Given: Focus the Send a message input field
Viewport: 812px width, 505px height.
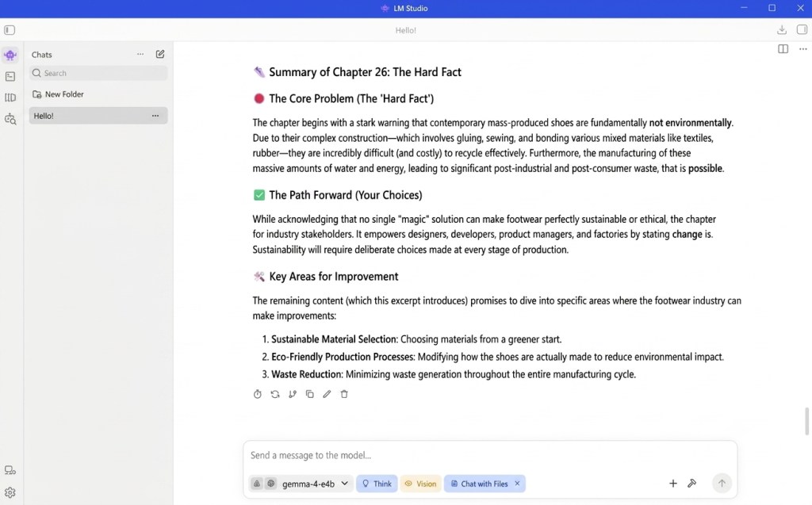Looking at the screenshot, I should click(x=490, y=455).
